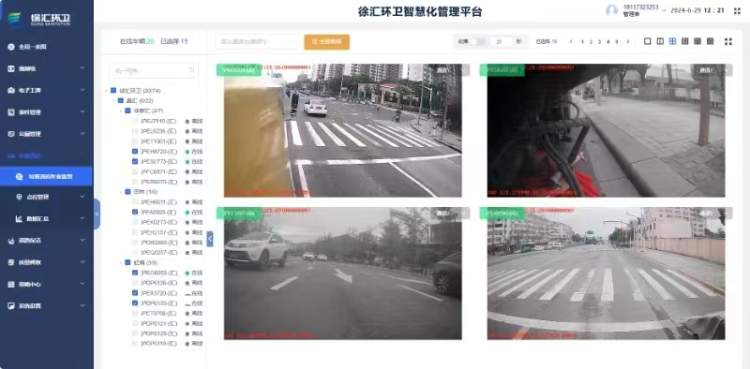Screen dimensions: 750x369
Task: Go to page 3 in the pagination
Action: pyautogui.click(x=599, y=42)
